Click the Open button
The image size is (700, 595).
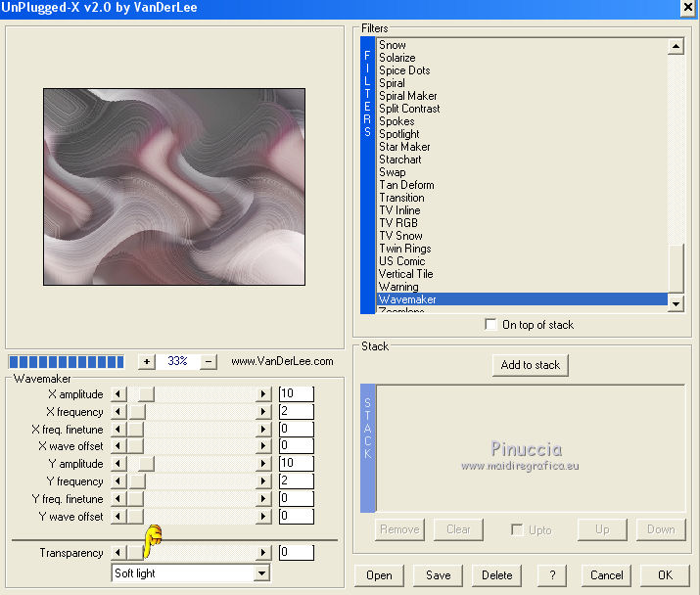click(x=379, y=575)
